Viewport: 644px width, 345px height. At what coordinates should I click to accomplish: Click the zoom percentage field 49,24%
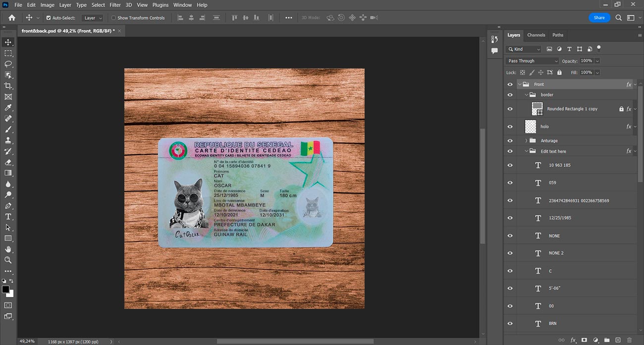click(27, 341)
